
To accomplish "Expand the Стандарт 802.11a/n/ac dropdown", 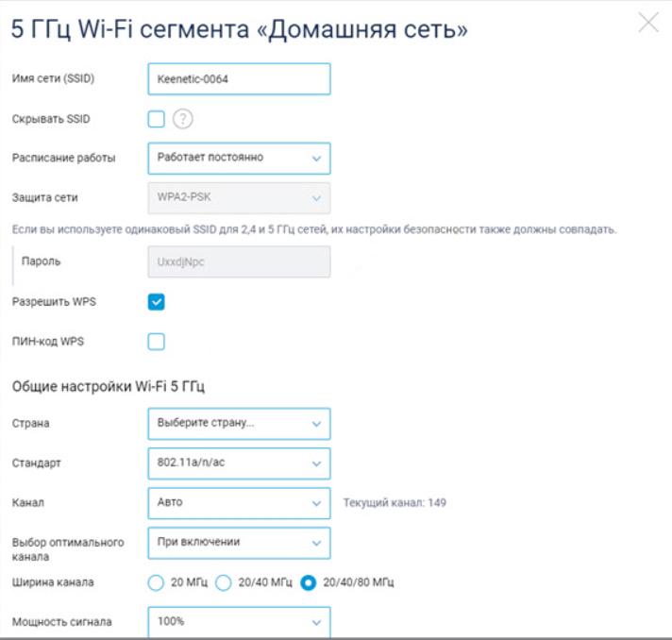I will click(239, 463).
